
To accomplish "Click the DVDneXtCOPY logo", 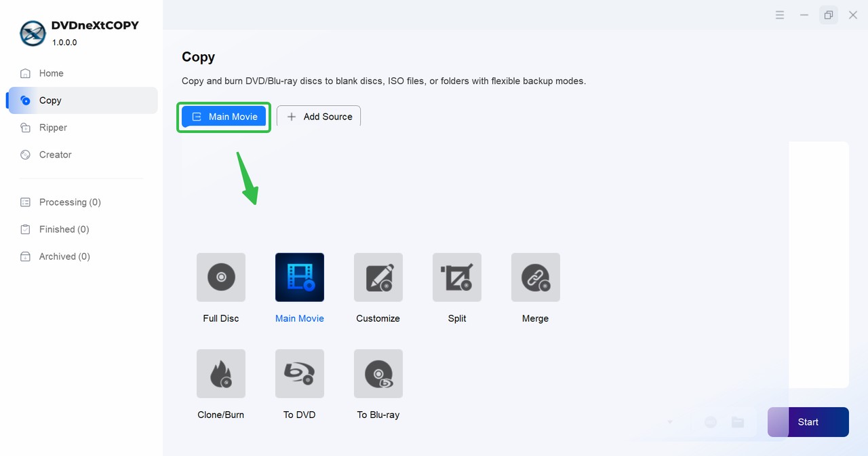I will coord(33,33).
